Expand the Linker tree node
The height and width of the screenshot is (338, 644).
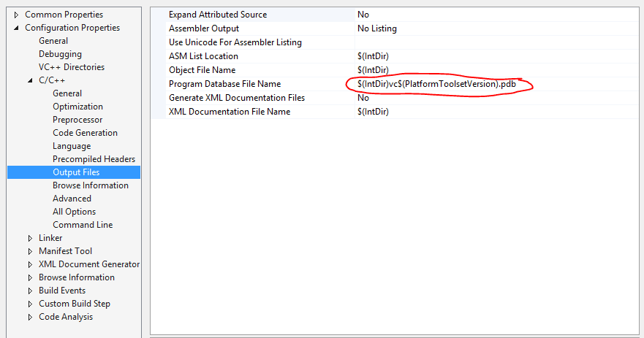point(30,238)
